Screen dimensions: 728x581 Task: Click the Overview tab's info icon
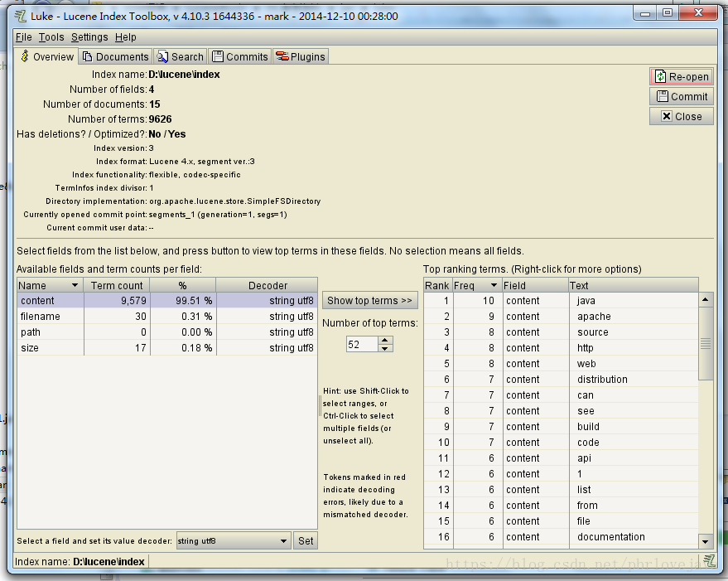(x=25, y=56)
